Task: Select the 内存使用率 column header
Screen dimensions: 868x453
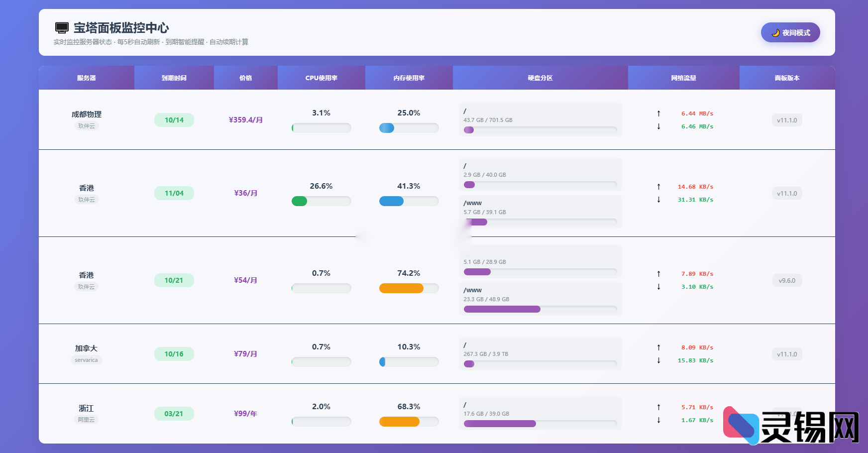Action: point(409,78)
